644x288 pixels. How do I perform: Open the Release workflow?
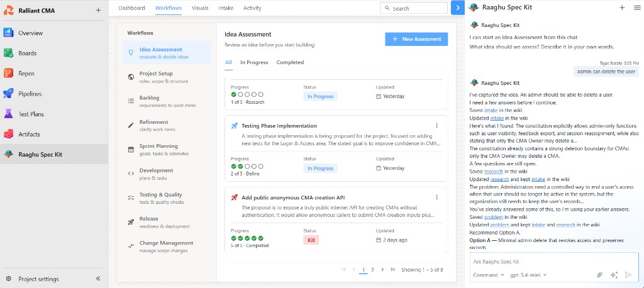tap(167, 222)
